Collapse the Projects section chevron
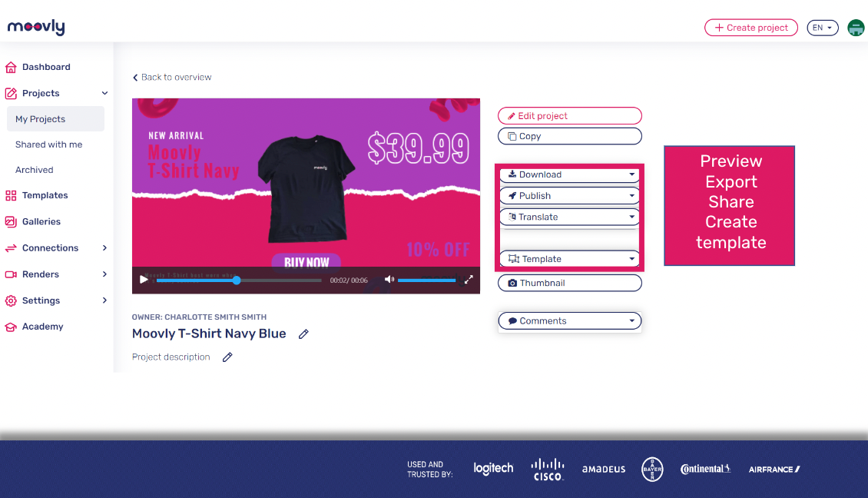 pyautogui.click(x=104, y=93)
